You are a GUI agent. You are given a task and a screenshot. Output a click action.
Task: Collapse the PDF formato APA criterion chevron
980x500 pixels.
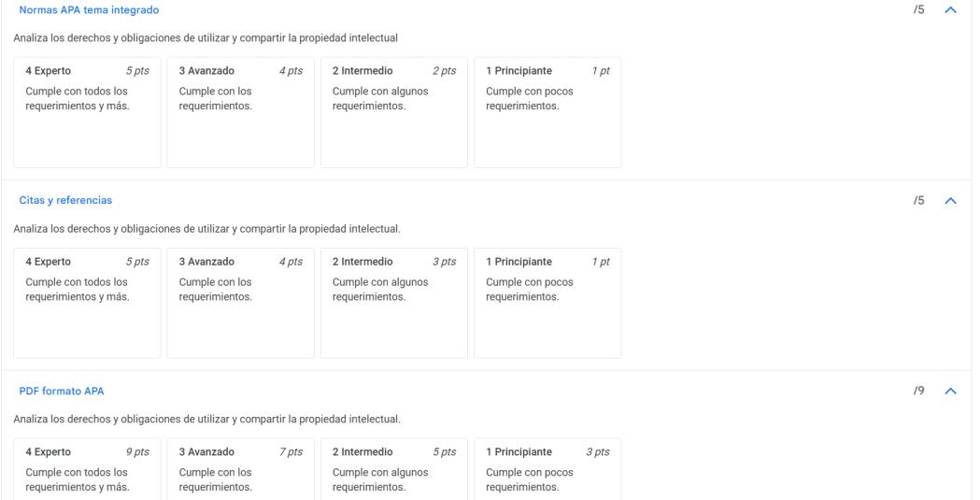pyautogui.click(x=951, y=391)
